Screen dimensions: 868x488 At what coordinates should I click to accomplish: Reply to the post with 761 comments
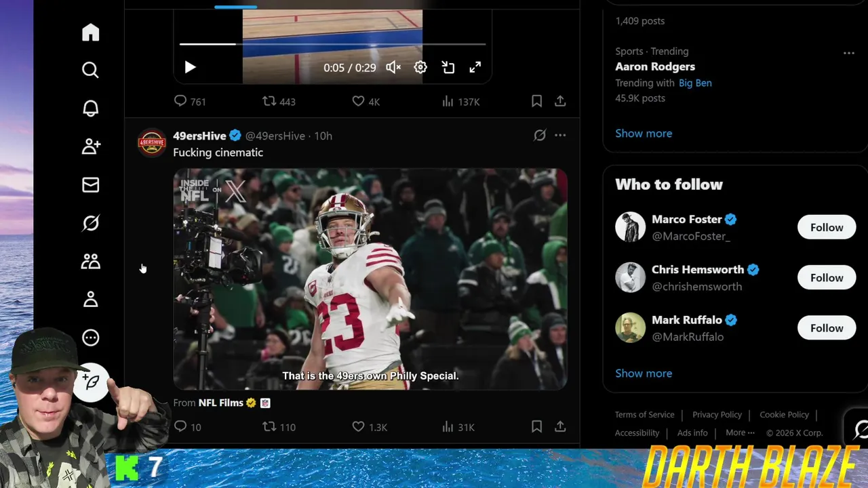point(190,102)
